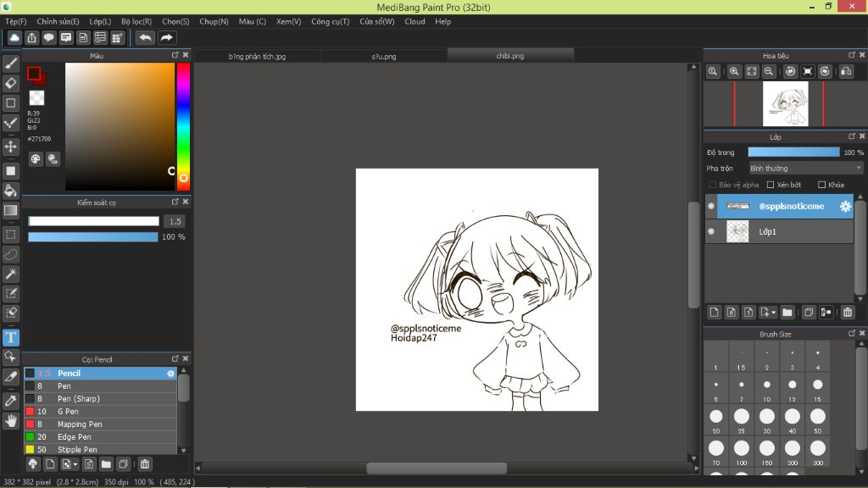Select the Stipple Pen brush
868x488 pixels.
[100, 449]
